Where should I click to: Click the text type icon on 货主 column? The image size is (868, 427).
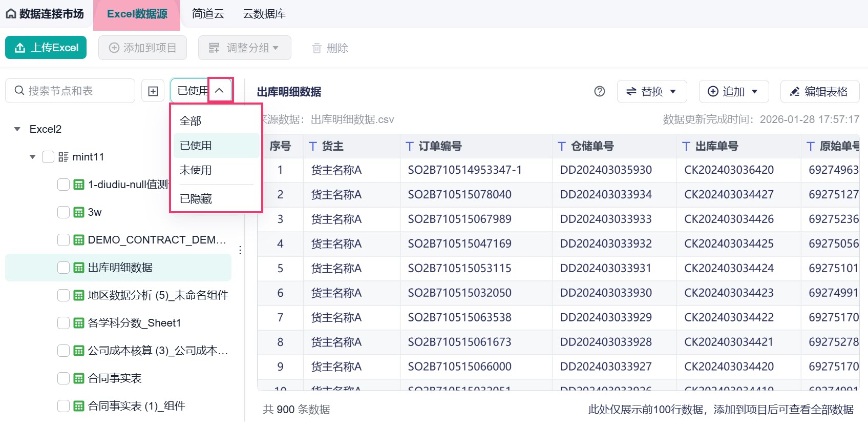coord(313,147)
